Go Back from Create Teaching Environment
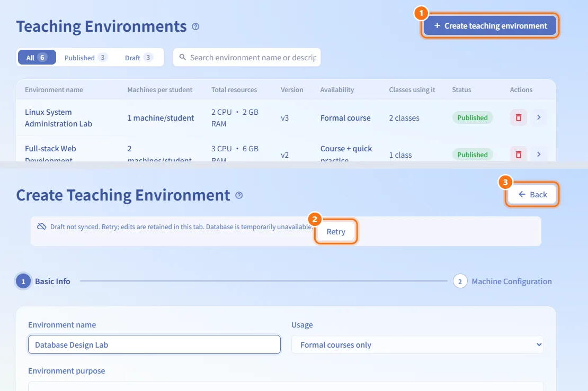 pos(532,194)
